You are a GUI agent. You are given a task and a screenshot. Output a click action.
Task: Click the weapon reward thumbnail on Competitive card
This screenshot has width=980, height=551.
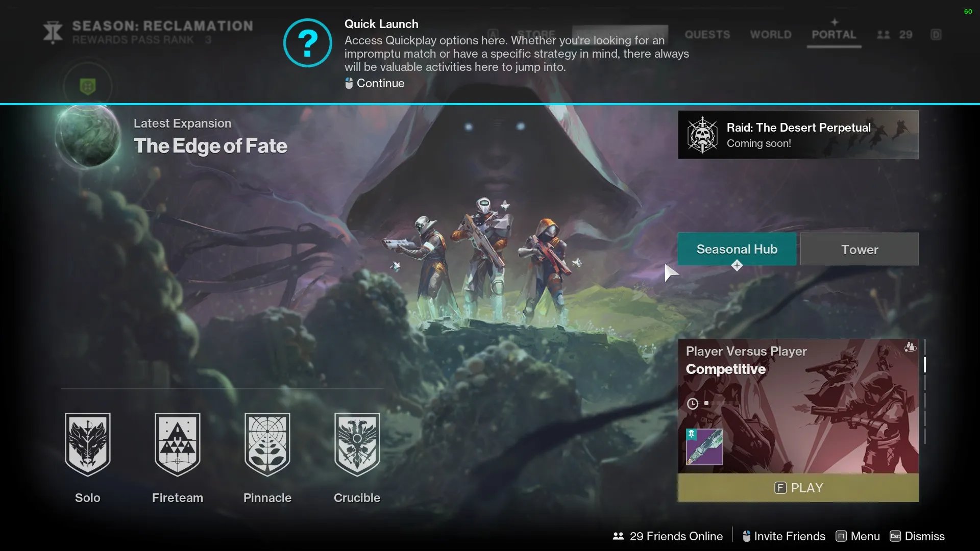704,447
